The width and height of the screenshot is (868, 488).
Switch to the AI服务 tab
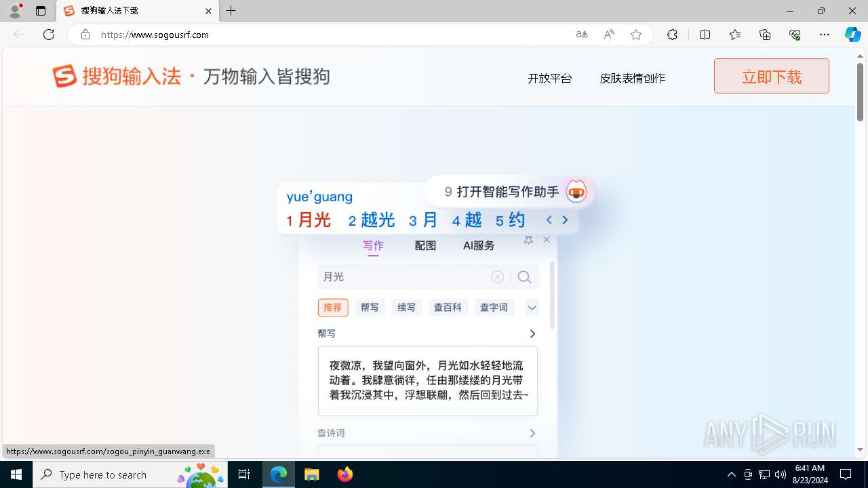click(479, 246)
